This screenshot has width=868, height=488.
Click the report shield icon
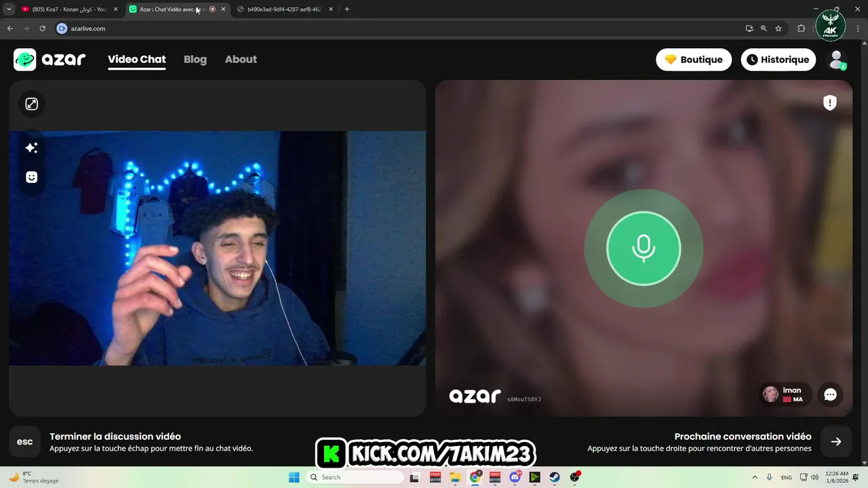pyautogui.click(x=829, y=102)
